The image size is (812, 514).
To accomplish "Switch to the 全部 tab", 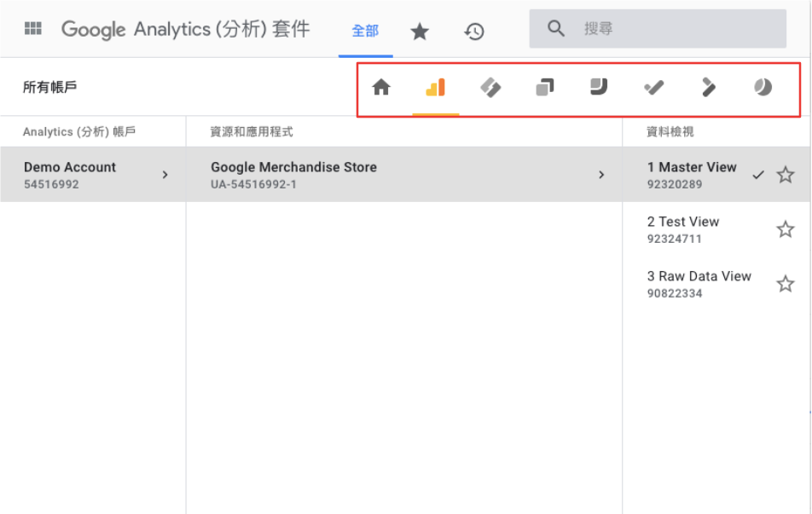I will pos(366,31).
